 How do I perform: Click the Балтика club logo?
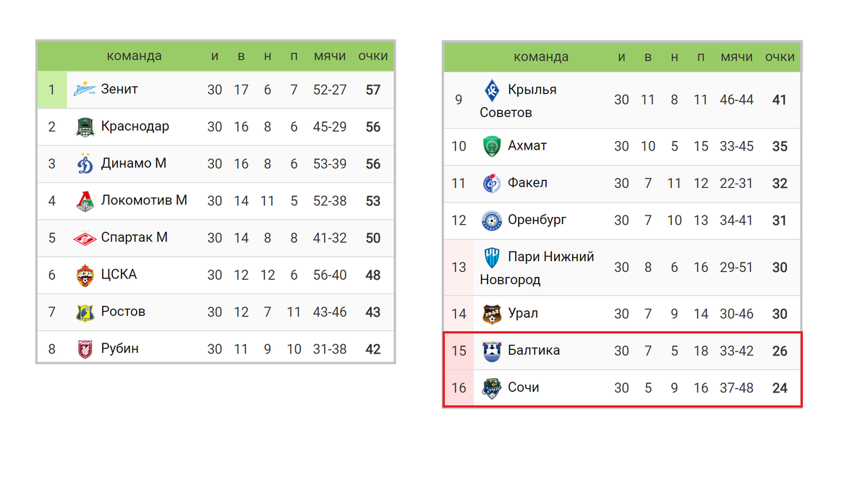[492, 351]
